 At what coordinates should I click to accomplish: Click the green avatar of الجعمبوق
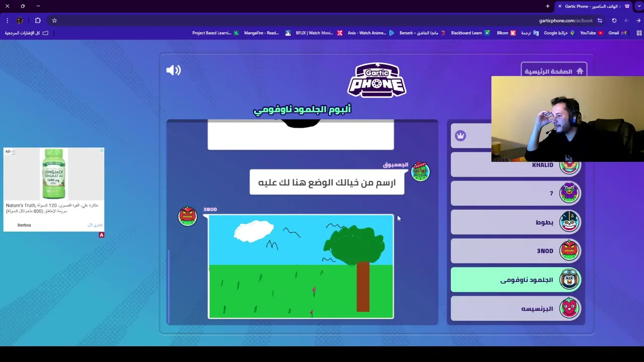421,172
